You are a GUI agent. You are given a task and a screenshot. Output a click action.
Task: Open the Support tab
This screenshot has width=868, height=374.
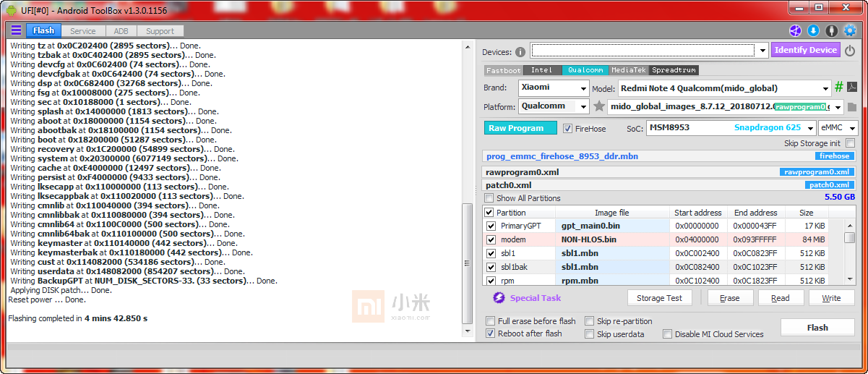pos(160,31)
